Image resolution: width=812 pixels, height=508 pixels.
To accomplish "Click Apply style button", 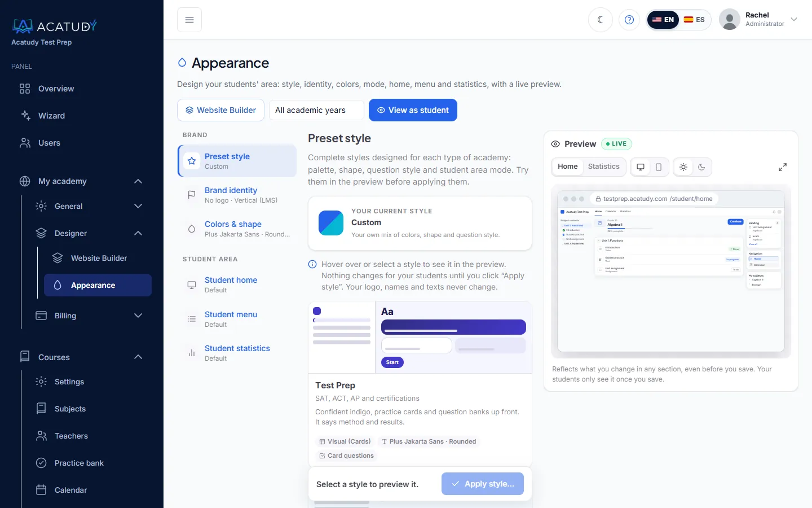I will [x=483, y=484].
